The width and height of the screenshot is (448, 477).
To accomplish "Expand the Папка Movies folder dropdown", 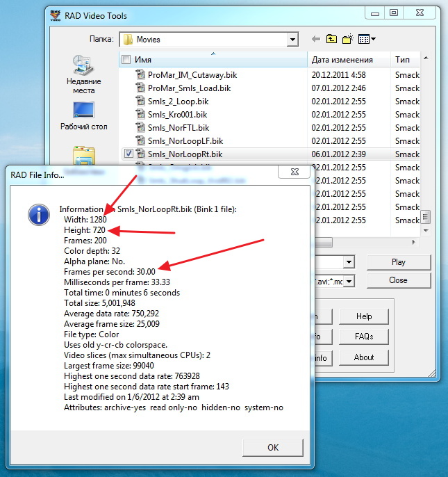I will 292,40.
